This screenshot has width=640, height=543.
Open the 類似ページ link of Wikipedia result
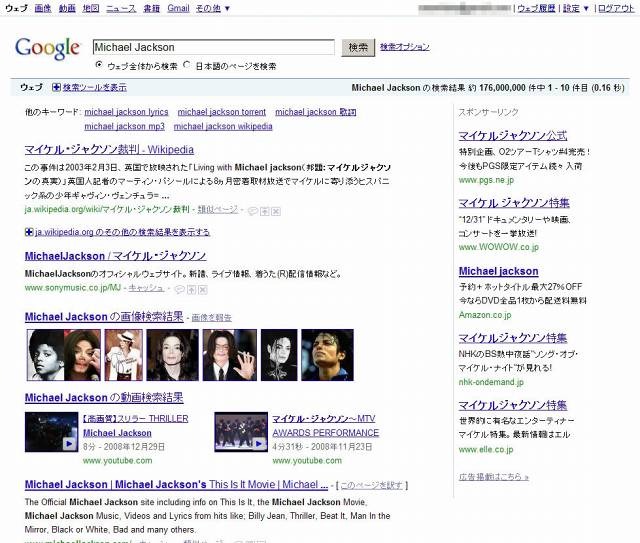(218, 209)
